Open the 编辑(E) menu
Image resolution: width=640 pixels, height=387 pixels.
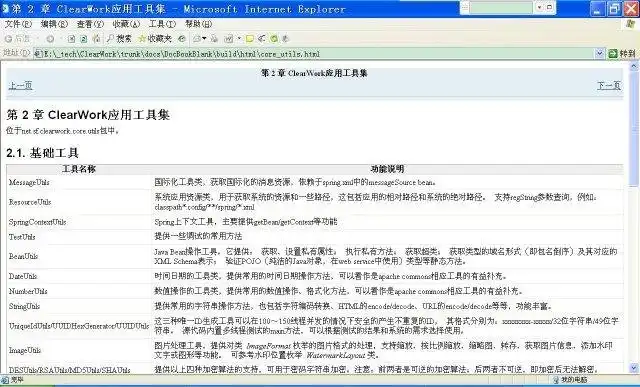(x=54, y=24)
